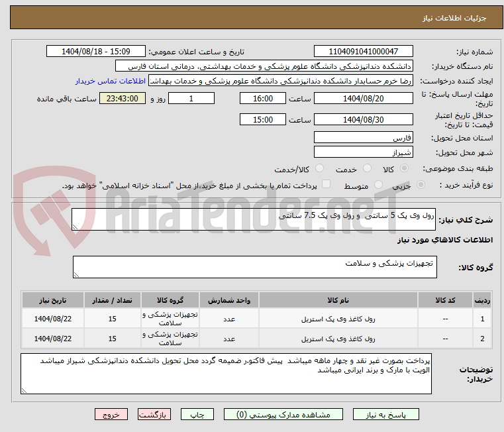Viewport: 504px width, 432px height.
Task: Click the نام کالا column header
Action: tap(338, 300)
